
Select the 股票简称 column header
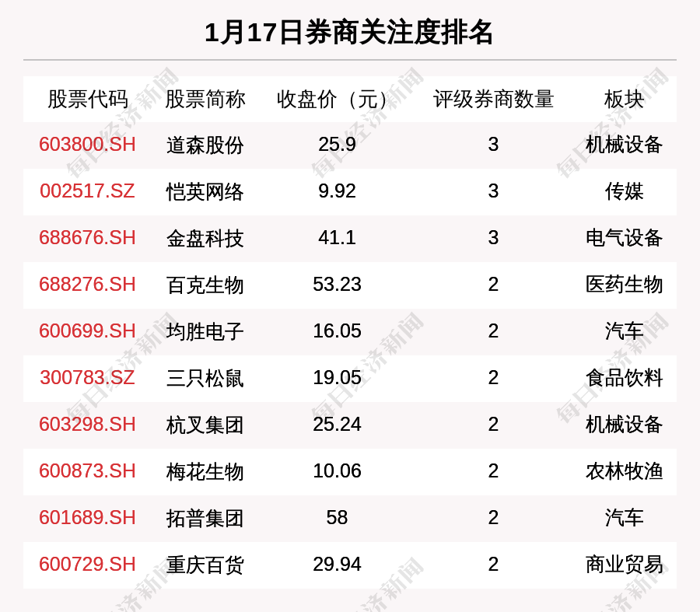click(205, 99)
